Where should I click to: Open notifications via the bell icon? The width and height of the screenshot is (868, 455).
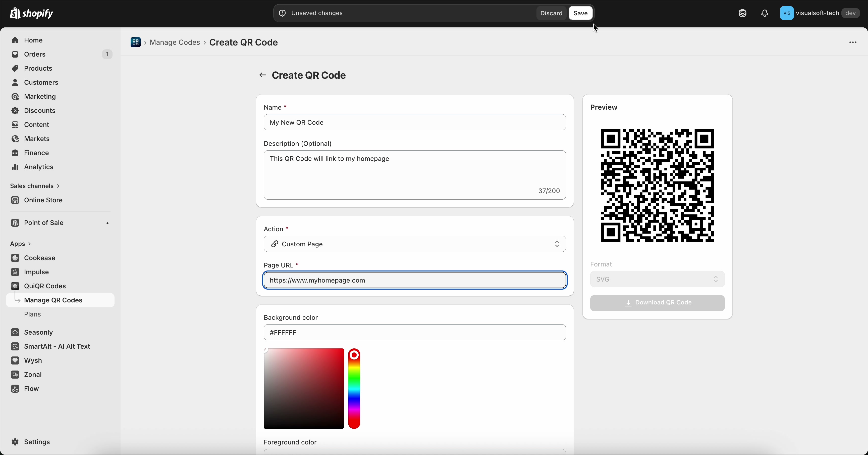(765, 13)
